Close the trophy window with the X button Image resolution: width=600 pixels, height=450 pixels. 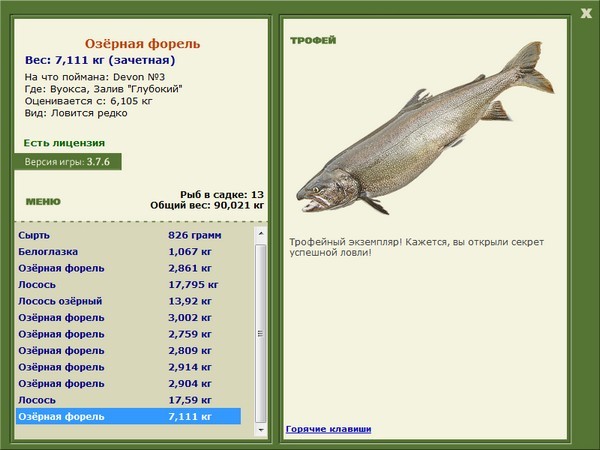(586, 13)
